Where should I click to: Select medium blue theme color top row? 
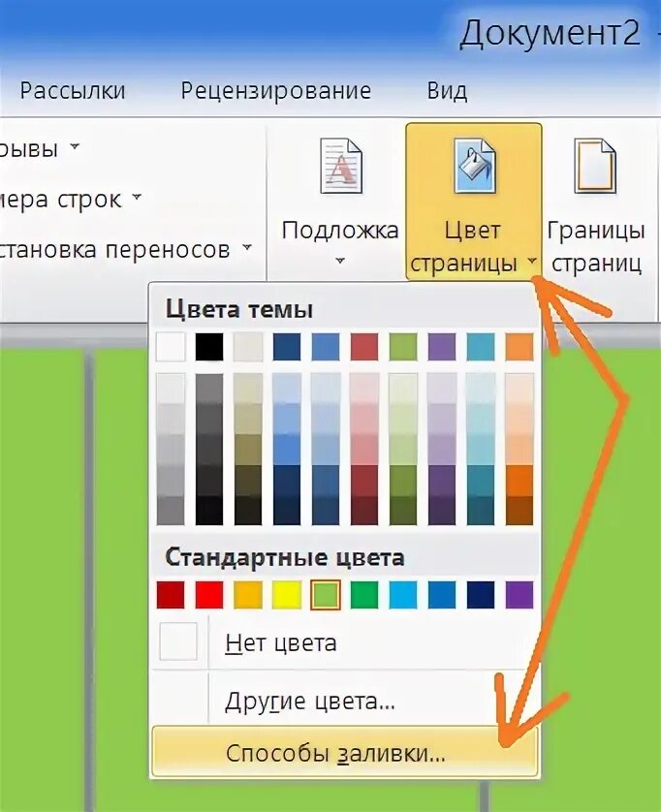pos(326,347)
